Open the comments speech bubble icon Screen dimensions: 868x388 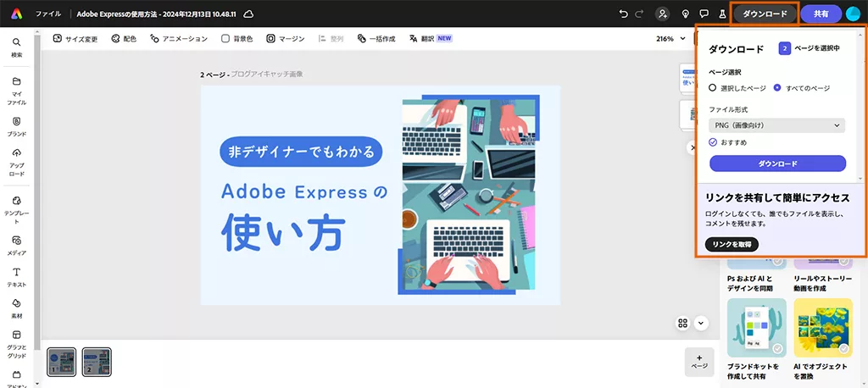704,14
